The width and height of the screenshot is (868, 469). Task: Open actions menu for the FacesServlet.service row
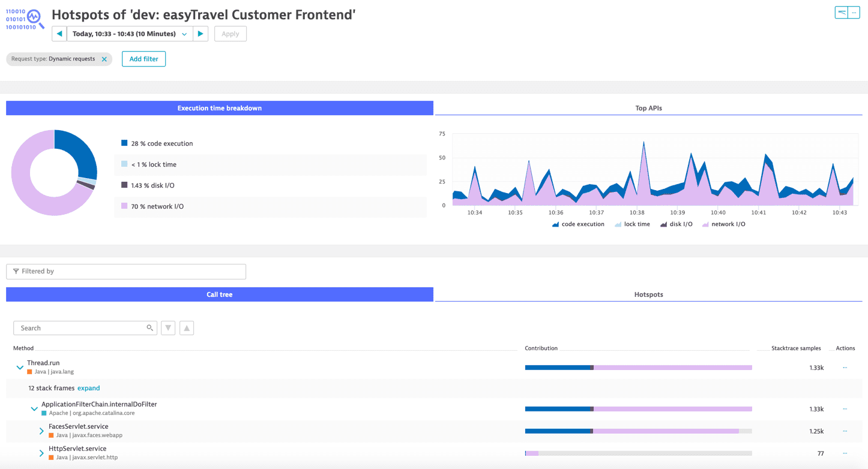coord(845,431)
